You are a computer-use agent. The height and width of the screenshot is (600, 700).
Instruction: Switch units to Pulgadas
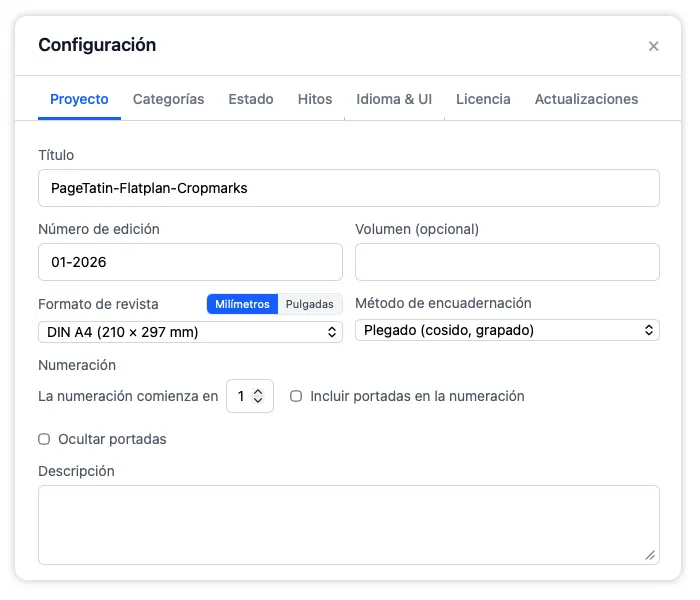310,304
